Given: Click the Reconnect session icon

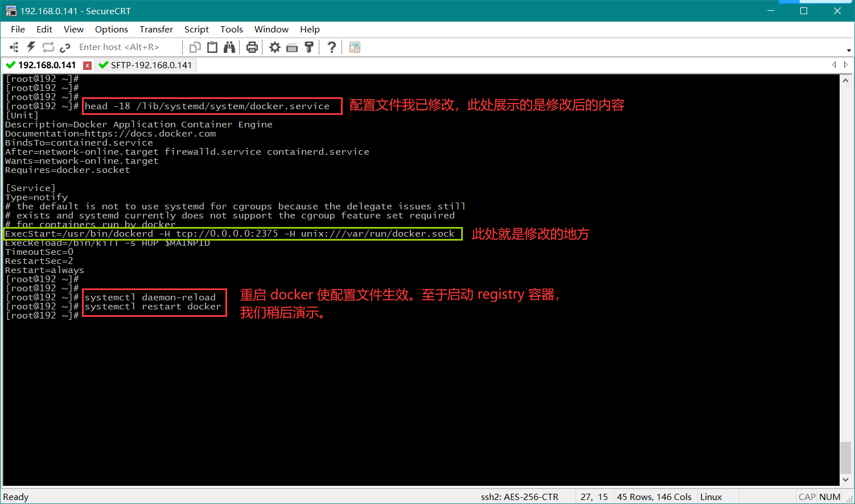Looking at the screenshot, I should point(48,47).
